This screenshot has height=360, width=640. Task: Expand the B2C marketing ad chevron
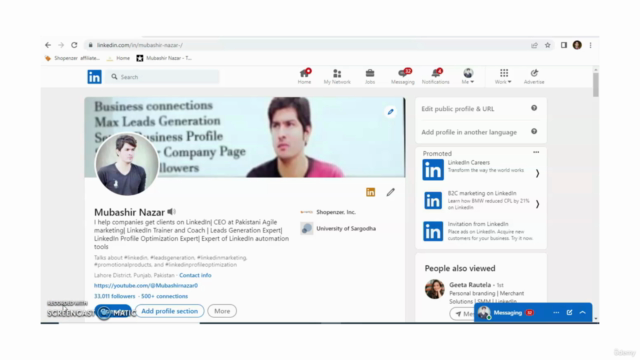(538, 204)
